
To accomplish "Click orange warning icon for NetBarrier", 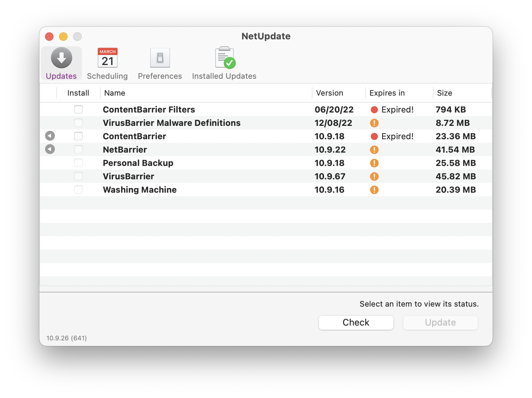I will click(x=374, y=150).
